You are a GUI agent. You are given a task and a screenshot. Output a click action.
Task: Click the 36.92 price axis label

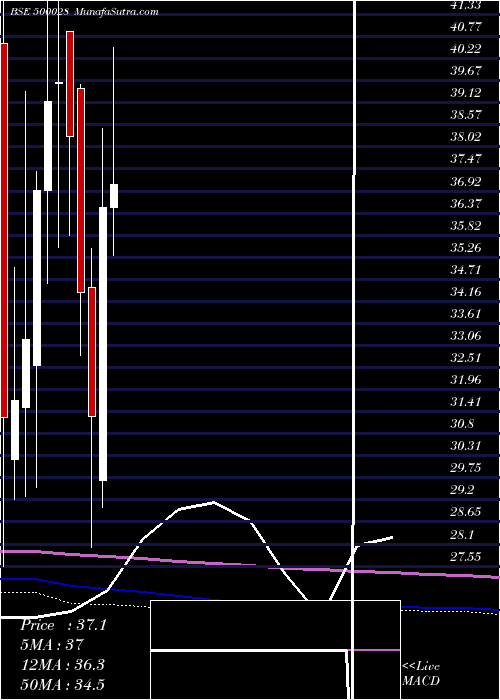click(465, 182)
